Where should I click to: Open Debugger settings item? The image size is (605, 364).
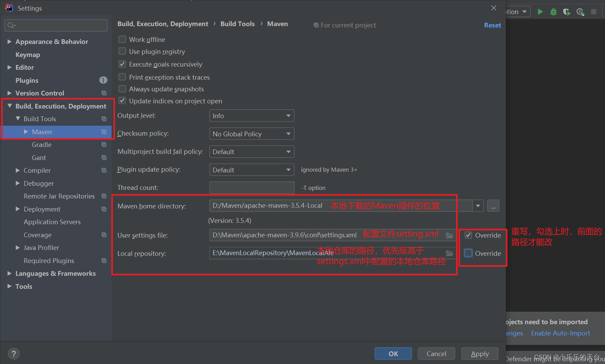(x=39, y=183)
